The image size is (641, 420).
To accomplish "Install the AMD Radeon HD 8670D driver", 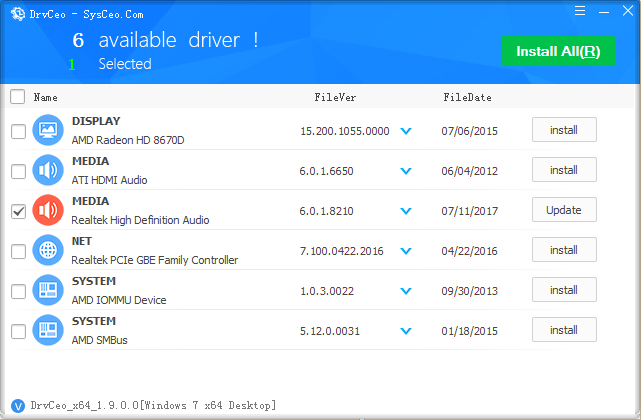I will point(564,130).
